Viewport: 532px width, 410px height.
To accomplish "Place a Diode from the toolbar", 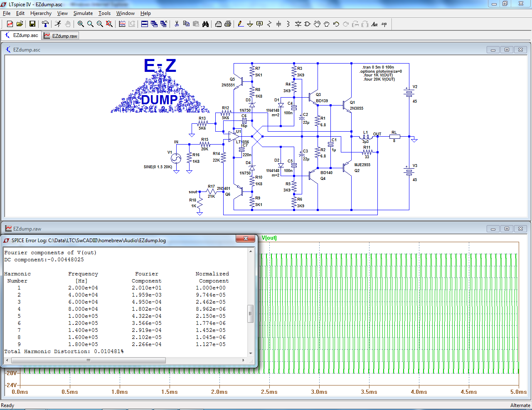I will [298, 24].
